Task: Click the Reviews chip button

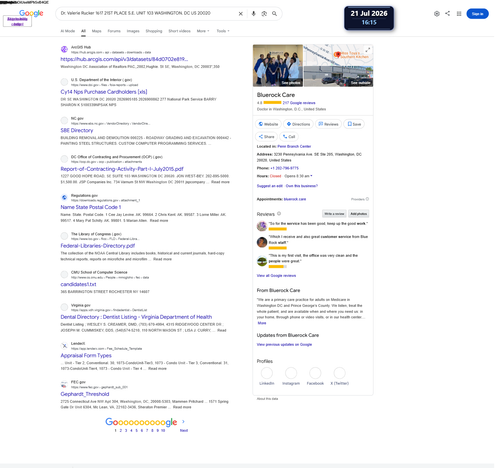Action: click(x=328, y=124)
